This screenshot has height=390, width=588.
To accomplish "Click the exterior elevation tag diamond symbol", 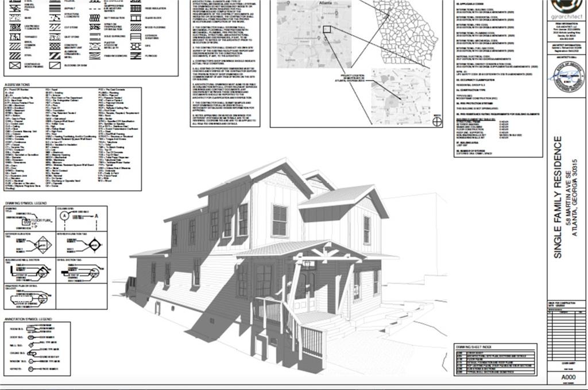I will point(42,245).
